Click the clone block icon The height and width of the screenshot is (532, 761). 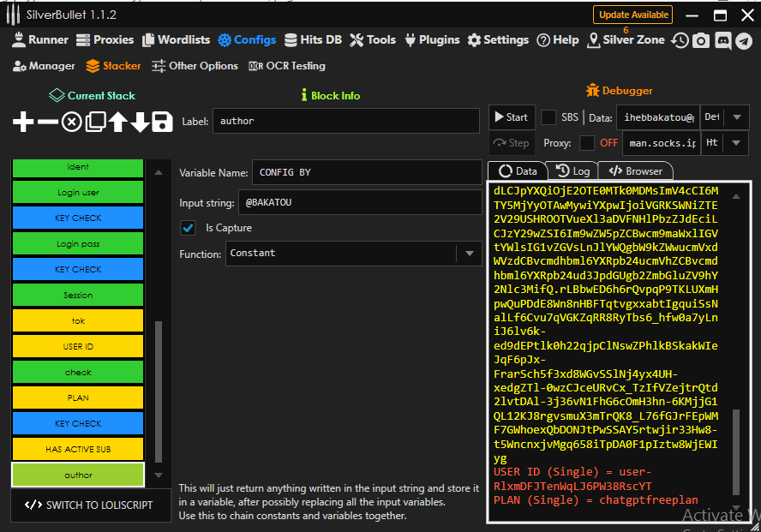[96, 123]
